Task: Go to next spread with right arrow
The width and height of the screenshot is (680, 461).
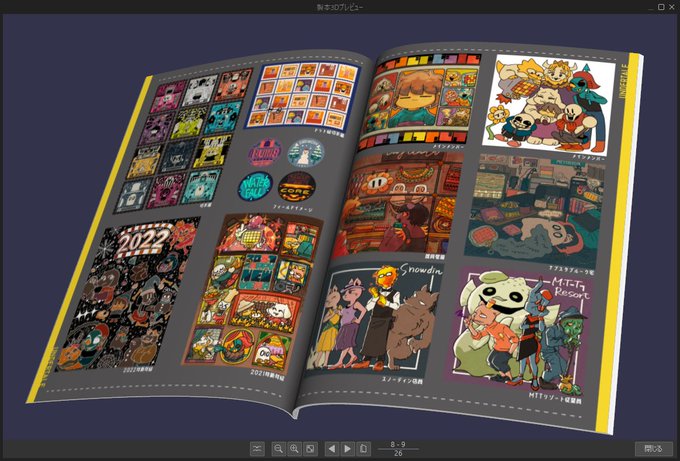Action: click(x=347, y=448)
